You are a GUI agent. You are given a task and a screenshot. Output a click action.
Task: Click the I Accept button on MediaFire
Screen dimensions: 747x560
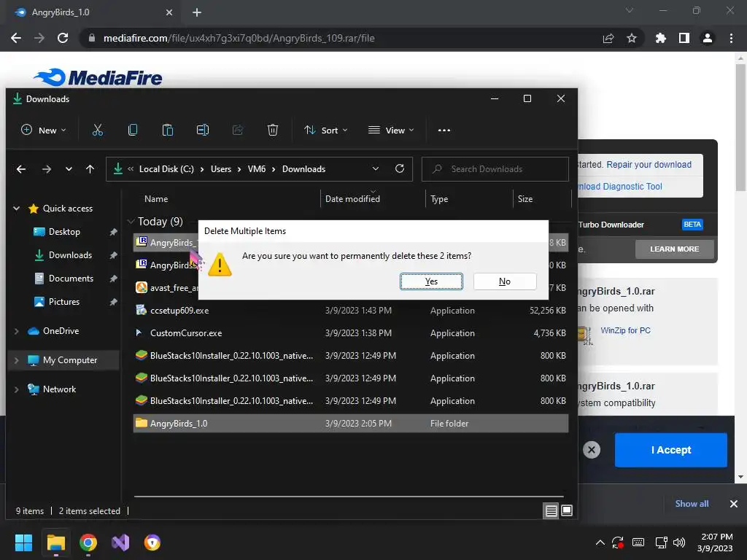pyautogui.click(x=671, y=450)
